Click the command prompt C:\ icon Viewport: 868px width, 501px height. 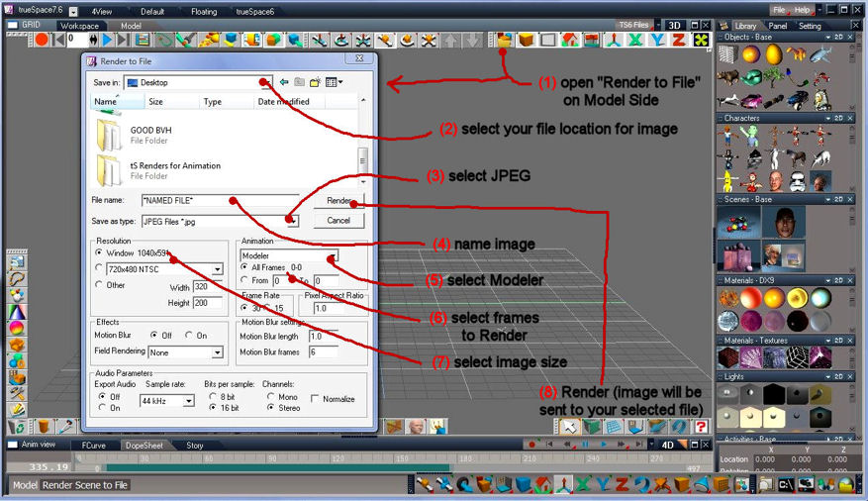tap(786, 485)
